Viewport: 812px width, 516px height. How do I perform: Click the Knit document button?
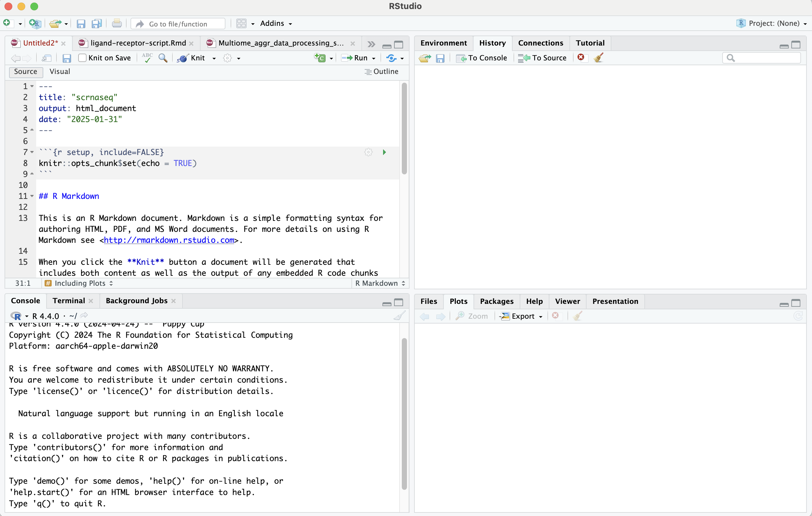click(x=192, y=58)
